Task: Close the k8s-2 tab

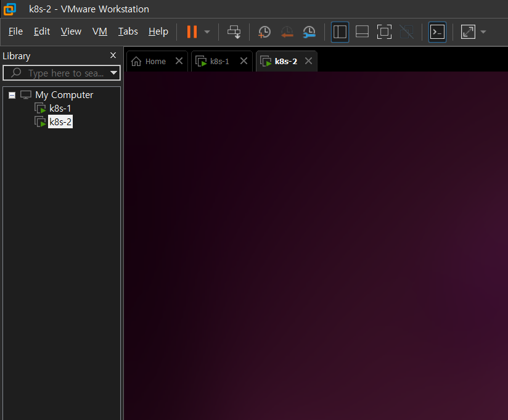Action: click(x=308, y=61)
